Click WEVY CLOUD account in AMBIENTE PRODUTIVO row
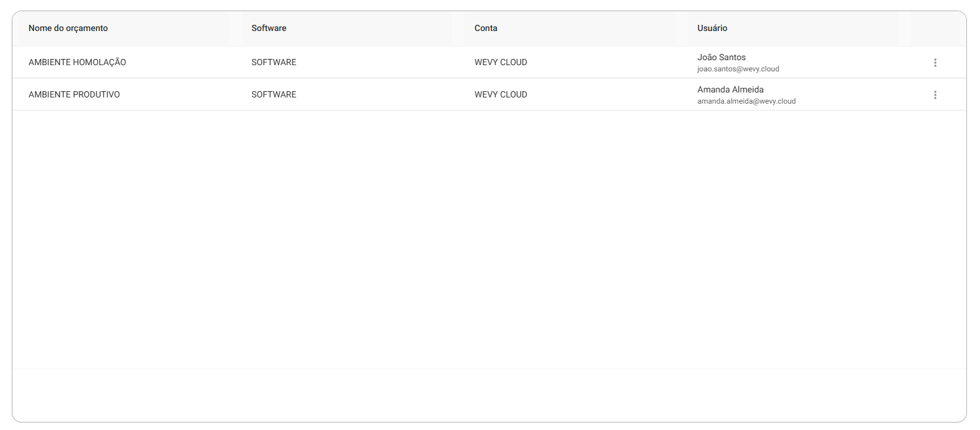The height and width of the screenshot is (430, 980). [x=501, y=94]
